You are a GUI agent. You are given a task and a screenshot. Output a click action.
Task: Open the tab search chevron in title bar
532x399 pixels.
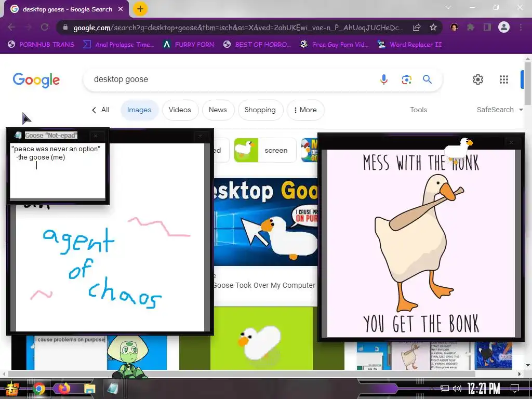[x=448, y=7]
